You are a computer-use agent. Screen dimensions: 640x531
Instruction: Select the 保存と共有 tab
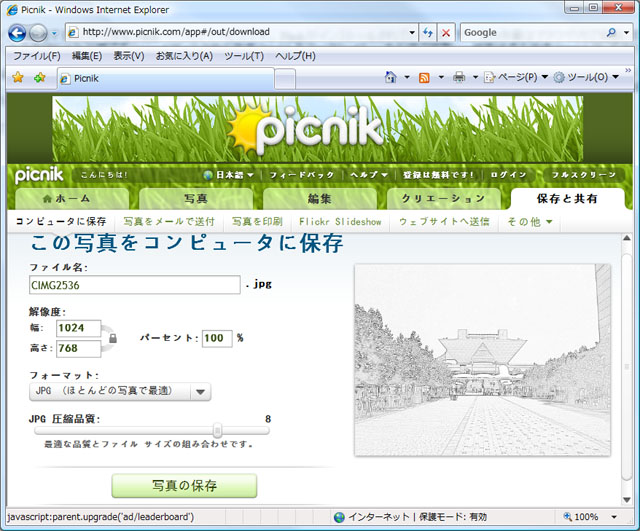(568, 199)
